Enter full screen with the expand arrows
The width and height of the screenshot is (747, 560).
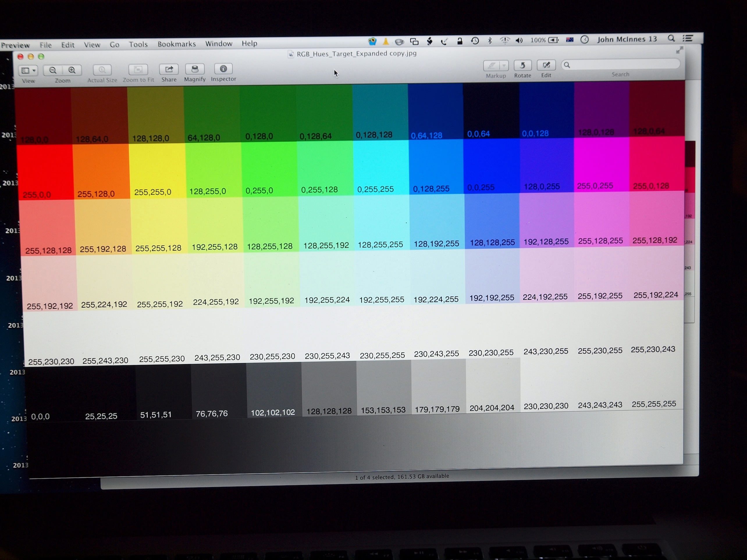tap(680, 50)
